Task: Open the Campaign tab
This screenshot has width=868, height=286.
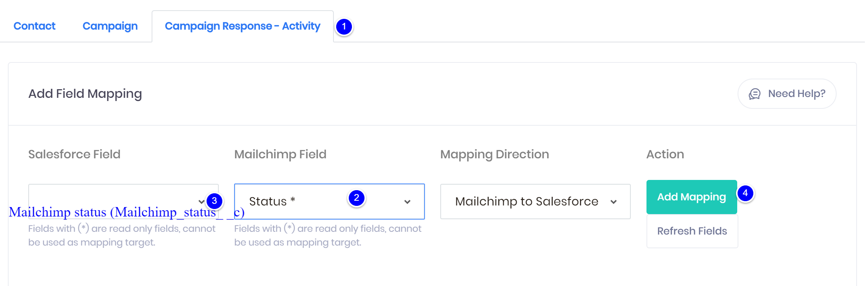Action: tap(110, 26)
